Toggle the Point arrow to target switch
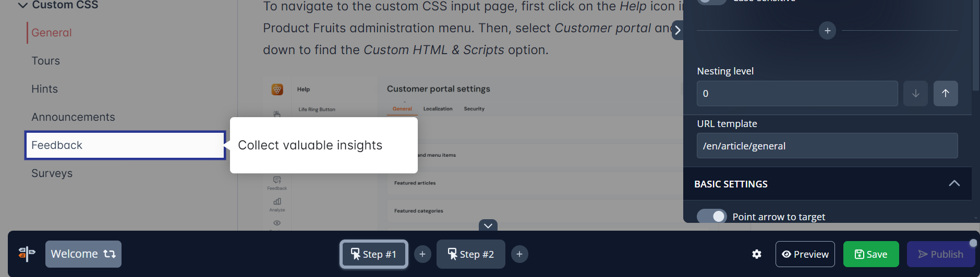Image resolution: width=980 pixels, height=277 pixels. [712, 216]
